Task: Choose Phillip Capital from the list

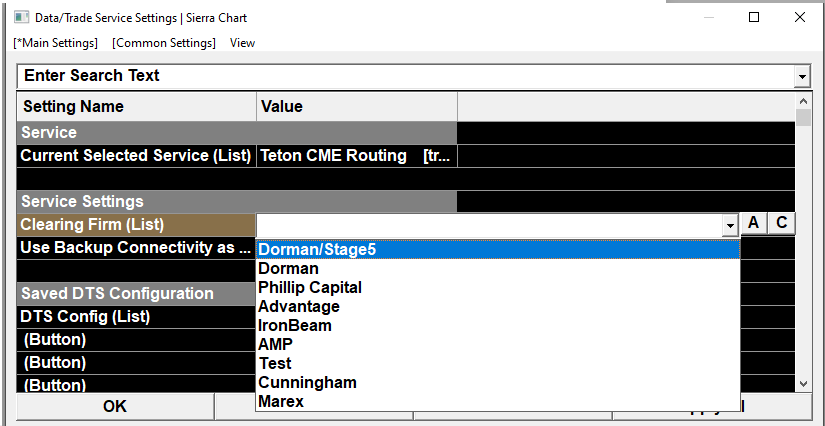Action: click(x=498, y=287)
